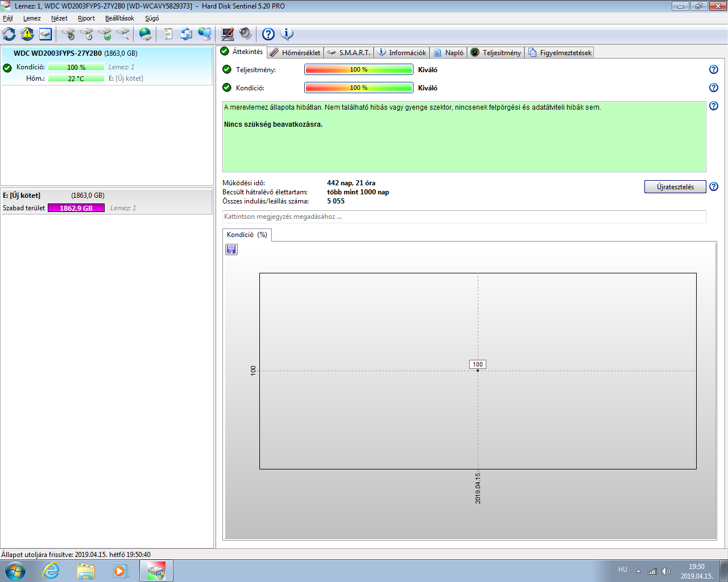Click the Kondíció 100 % gradient bar in overview

point(359,88)
